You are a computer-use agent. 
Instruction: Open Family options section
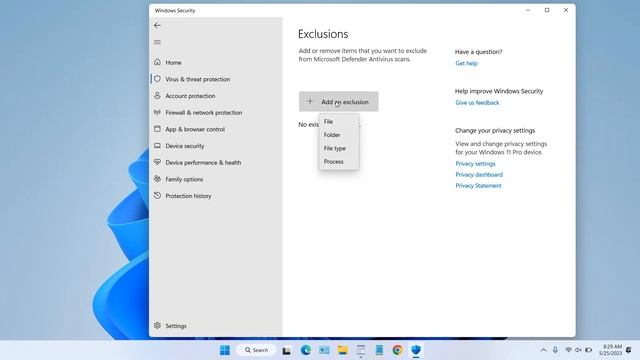[184, 179]
